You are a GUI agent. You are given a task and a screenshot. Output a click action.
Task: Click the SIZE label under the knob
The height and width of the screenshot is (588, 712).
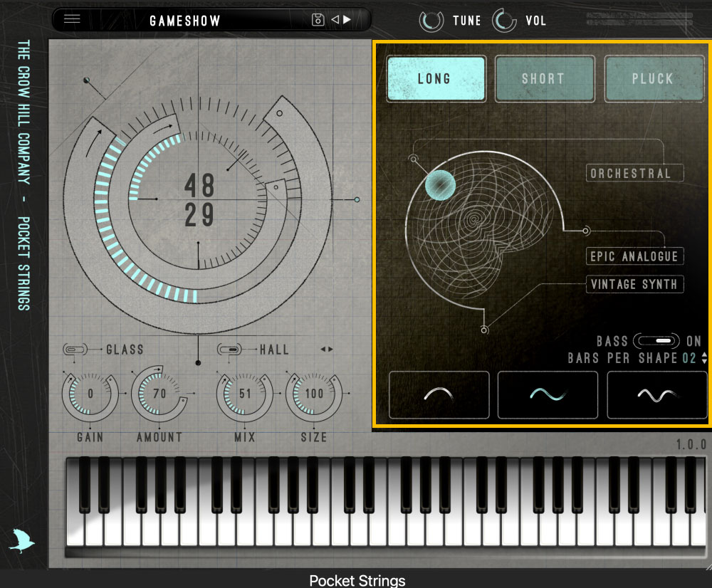point(314,437)
